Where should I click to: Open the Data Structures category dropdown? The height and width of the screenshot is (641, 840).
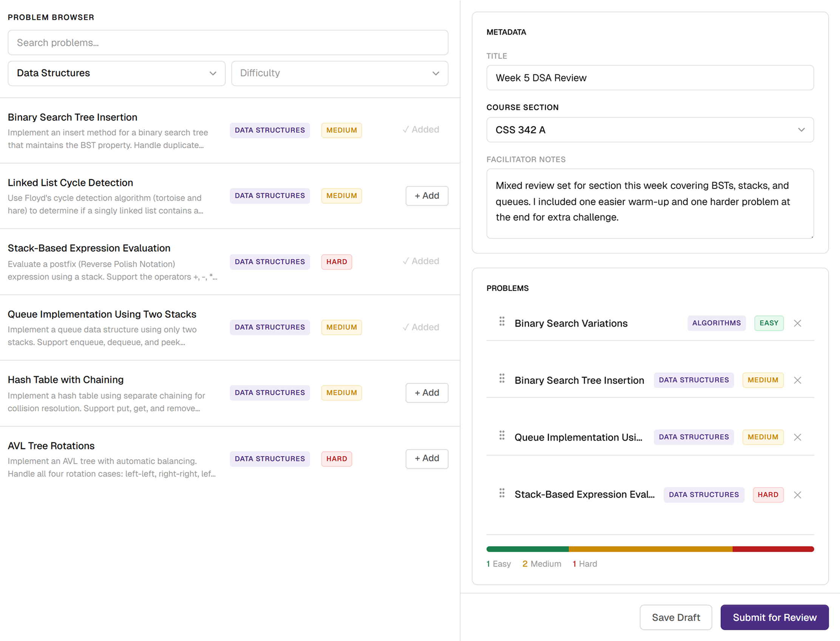(x=117, y=73)
